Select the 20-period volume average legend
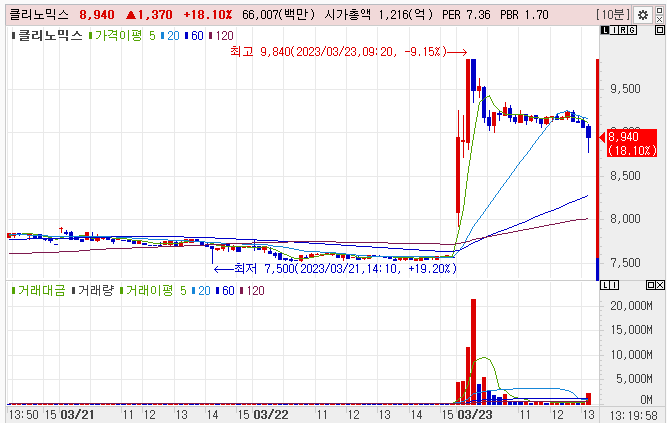 (x=201, y=291)
